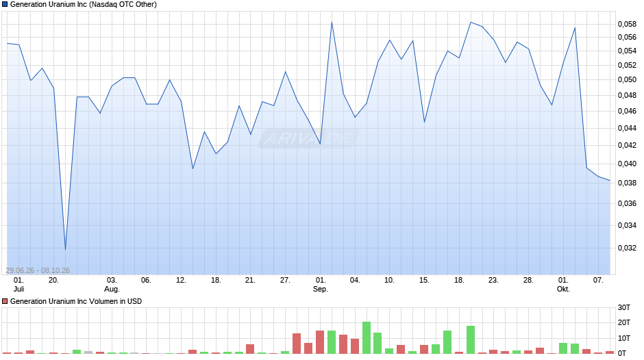Screen dimensions: 644x360
Task: Click the 0,046 price axis label
Action: tap(627, 112)
